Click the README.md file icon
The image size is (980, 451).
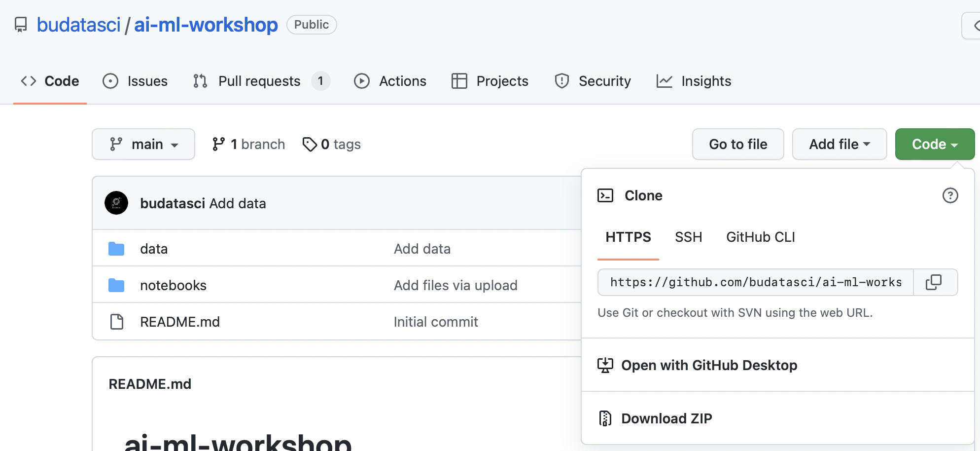[117, 322]
